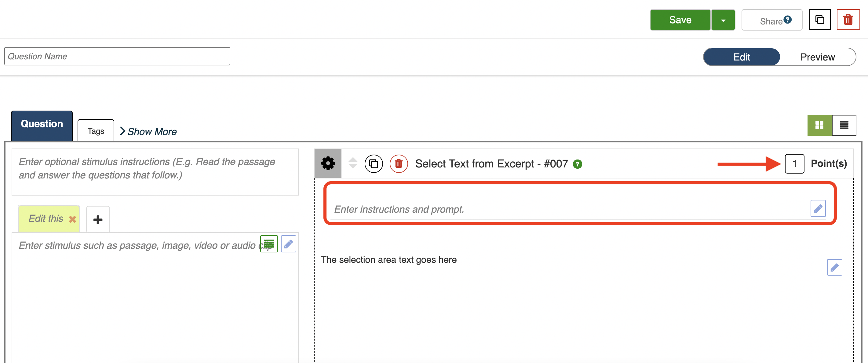Delete question #007 with the red trash icon
The image size is (868, 363).
point(398,164)
